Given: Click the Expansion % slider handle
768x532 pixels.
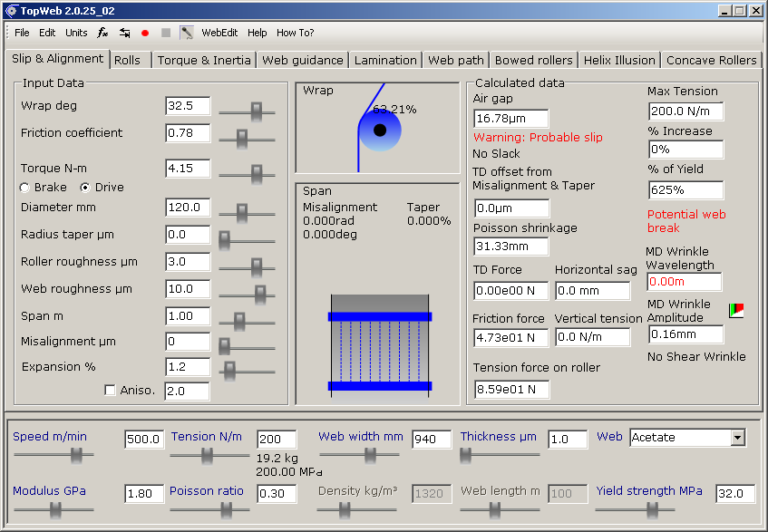Looking at the screenshot, I should [x=229, y=371].
